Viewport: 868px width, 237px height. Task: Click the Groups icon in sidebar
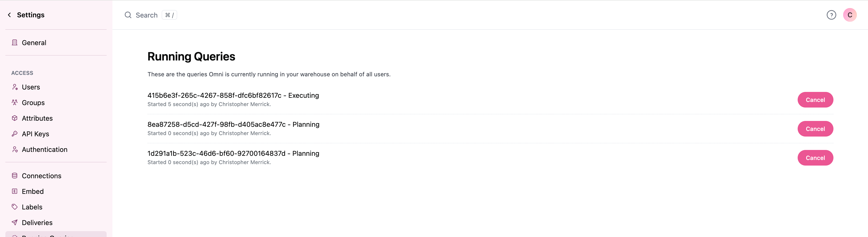click(15, 103)
